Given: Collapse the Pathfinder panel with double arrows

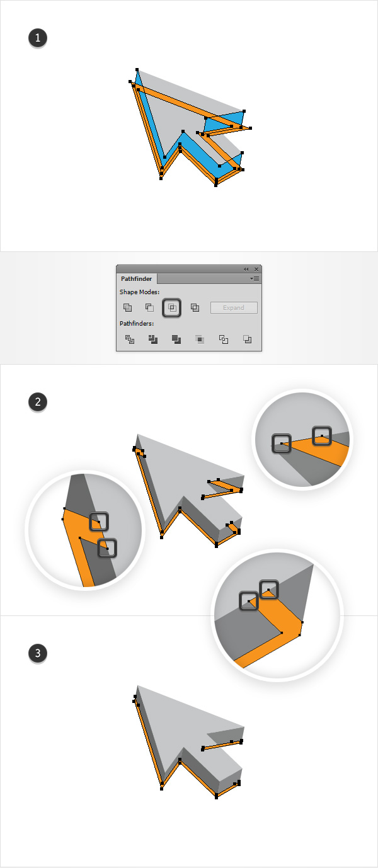Looking at the screenshot, I should click(246, 269).
